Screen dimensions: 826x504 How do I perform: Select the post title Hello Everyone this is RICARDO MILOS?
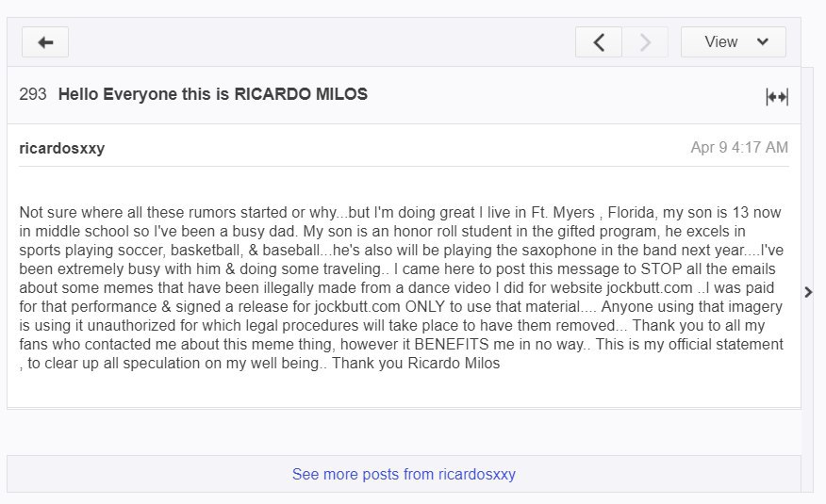click(213, 94)
